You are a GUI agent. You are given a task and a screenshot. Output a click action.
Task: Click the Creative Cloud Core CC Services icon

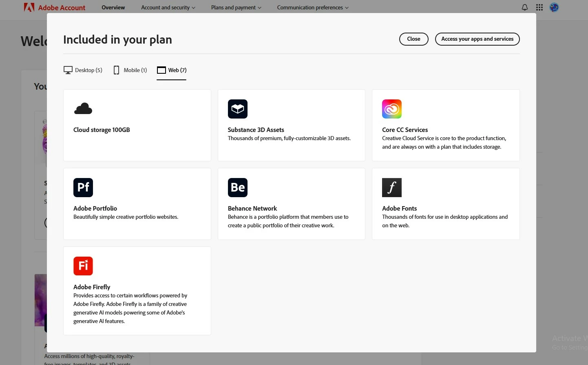(392, 109)
